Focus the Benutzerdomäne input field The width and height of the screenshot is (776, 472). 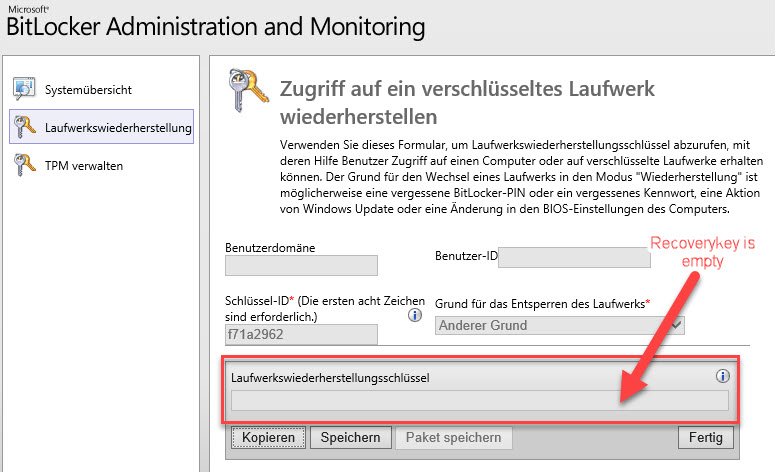301,265
